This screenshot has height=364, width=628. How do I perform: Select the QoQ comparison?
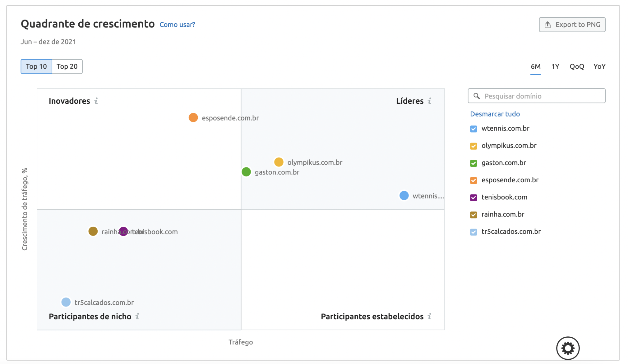pos(577,66)
